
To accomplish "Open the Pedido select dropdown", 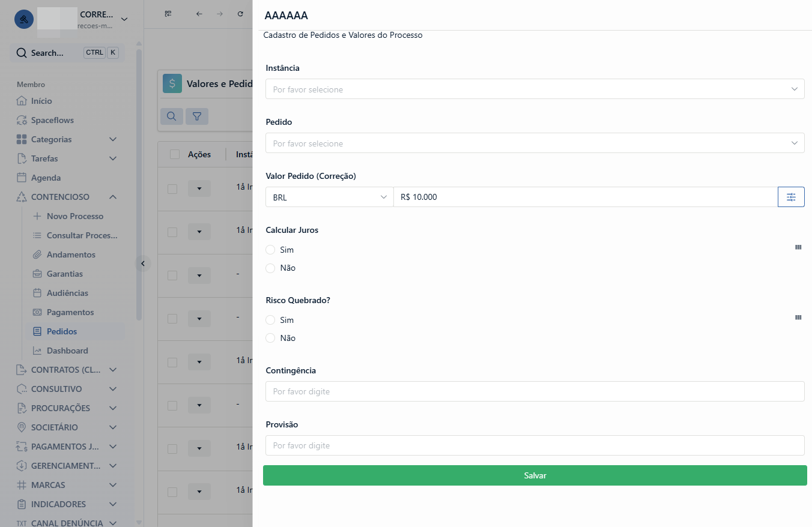I will pyautogui.click(x=535, y=143).
